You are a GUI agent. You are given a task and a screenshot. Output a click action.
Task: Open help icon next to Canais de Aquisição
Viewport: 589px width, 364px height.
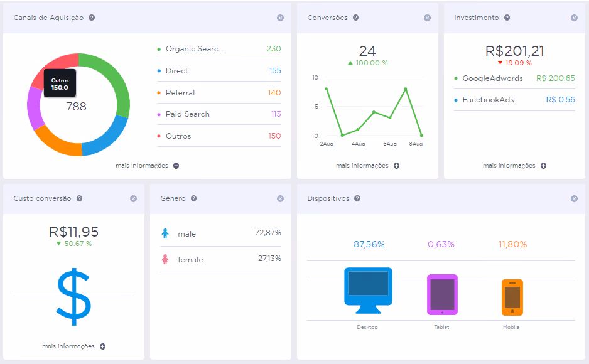pos(92,18)
